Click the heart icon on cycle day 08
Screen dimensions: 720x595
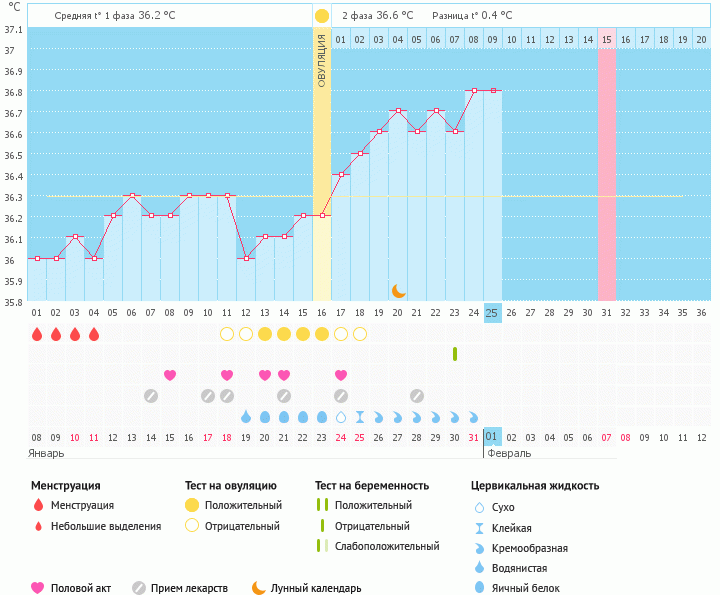pyautogui.click(x=170, y=375)
